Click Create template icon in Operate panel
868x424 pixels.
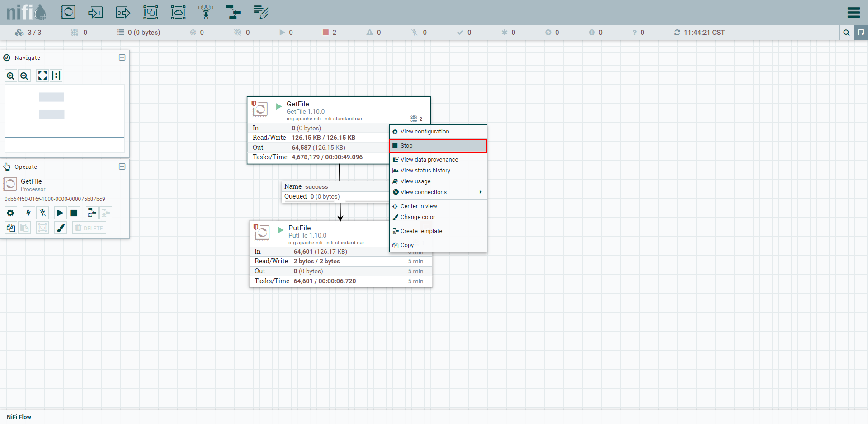(x=92, y=213)
